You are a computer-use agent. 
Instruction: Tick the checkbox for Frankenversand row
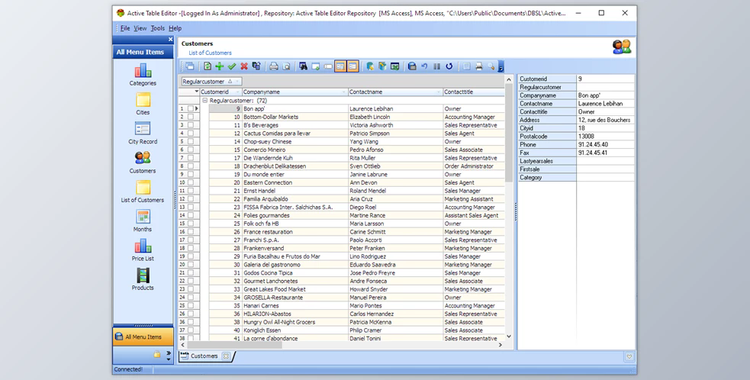[190, 248]
